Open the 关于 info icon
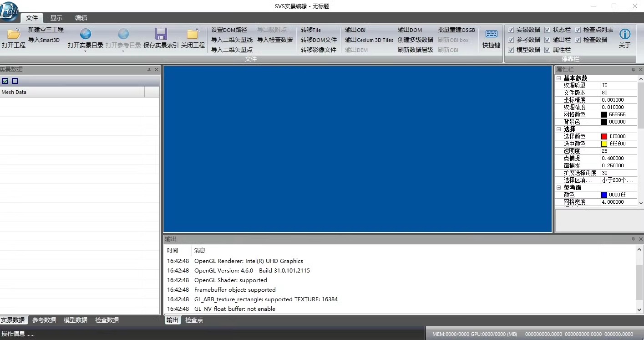This screenshot has width=644, height=340. [x=625, y=34]
